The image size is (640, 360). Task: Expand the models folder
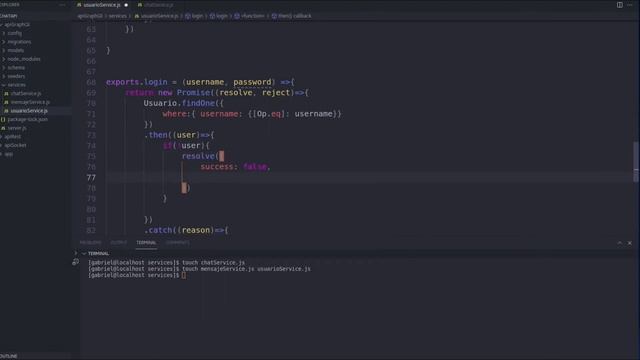pos(16,50)
